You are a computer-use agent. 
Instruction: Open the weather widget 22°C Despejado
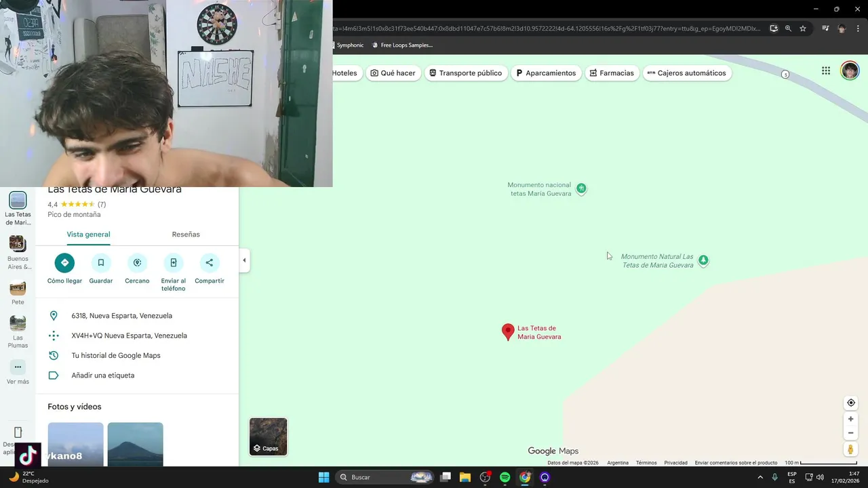(28, 477)
